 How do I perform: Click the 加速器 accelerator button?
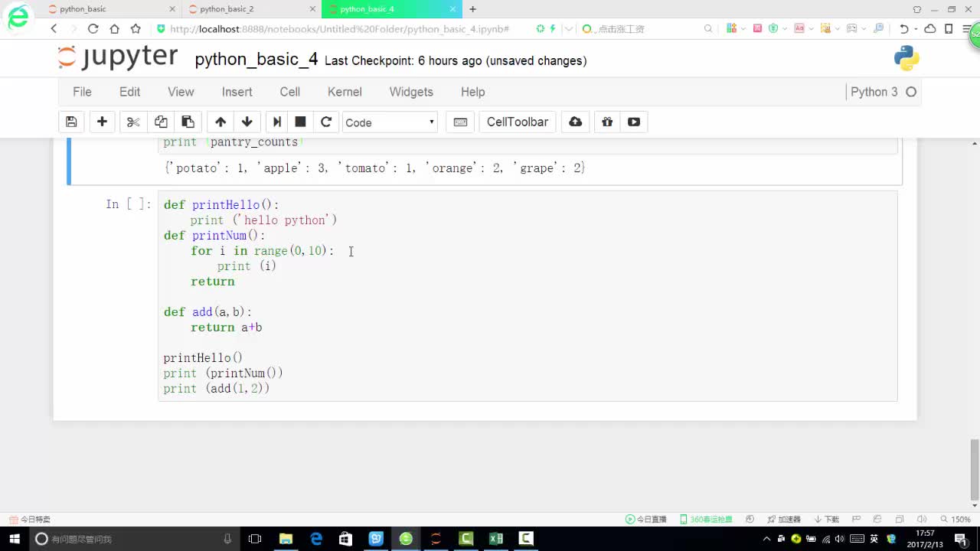tap(784, 519)
